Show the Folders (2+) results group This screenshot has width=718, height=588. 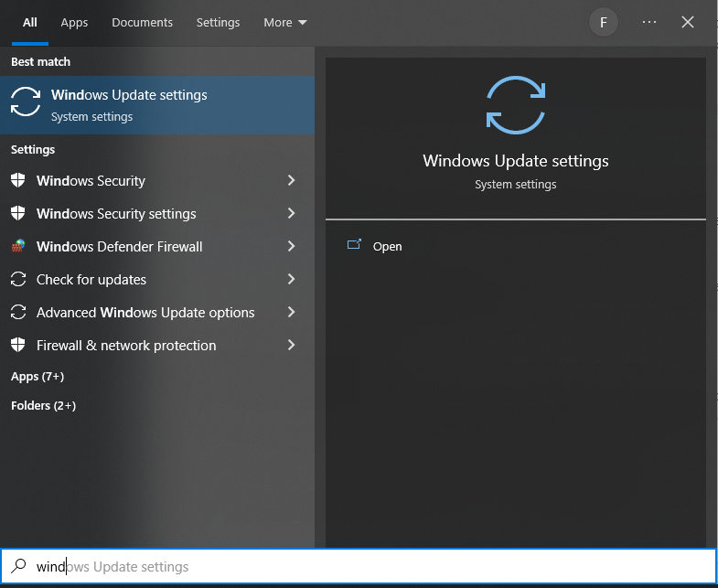(x=44, y=406)
